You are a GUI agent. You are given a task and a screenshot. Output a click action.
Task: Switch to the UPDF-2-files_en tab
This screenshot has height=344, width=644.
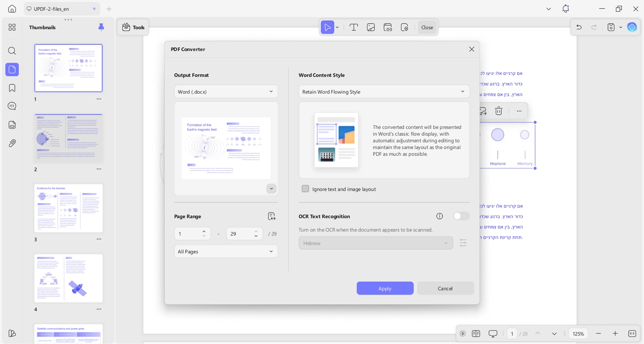61,9
